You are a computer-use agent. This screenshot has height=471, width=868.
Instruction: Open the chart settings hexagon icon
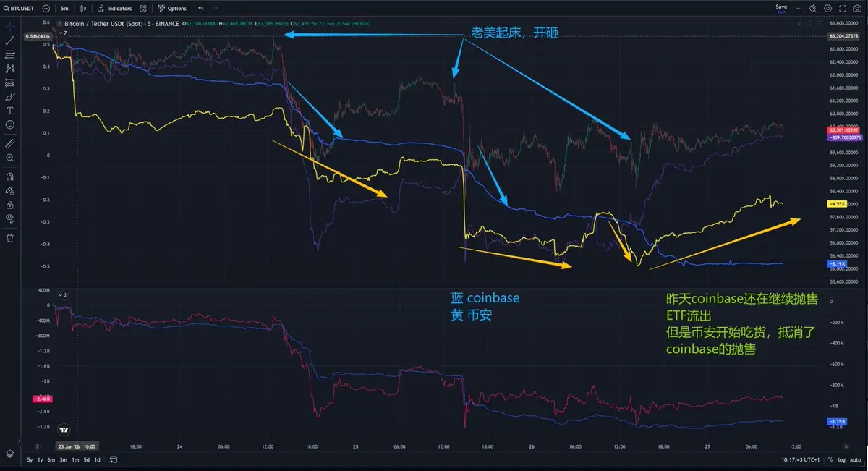tap(828, 9)
